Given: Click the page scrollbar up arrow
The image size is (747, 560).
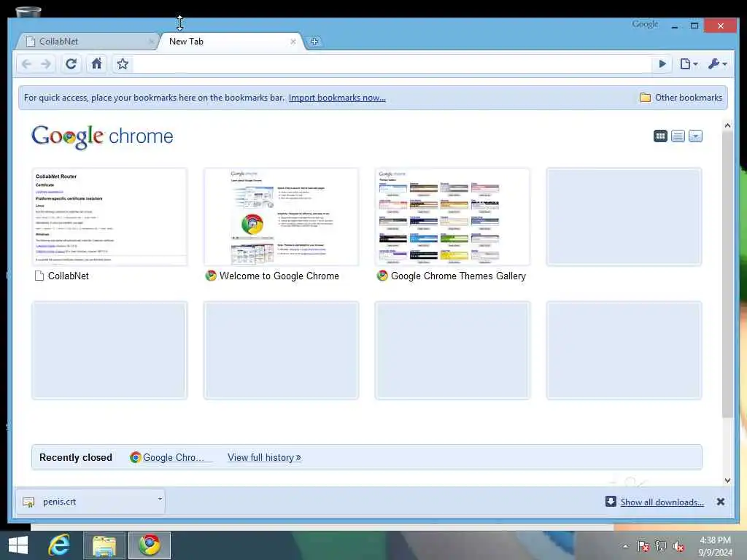Looking at the screenshot, I should click(x=727, y=125).
